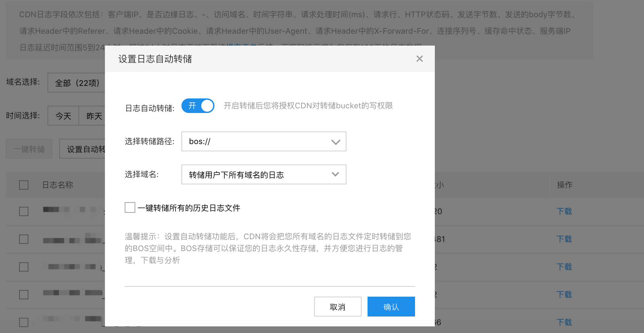Toggle the 日志自动转储 switch off
Screen dimensions: 644x333
[x=198, y=106]
